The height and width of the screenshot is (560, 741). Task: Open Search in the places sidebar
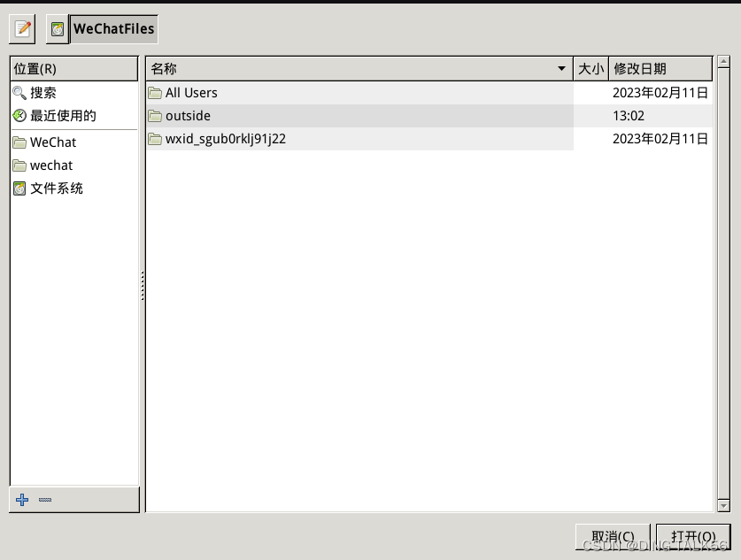point(74,93)
